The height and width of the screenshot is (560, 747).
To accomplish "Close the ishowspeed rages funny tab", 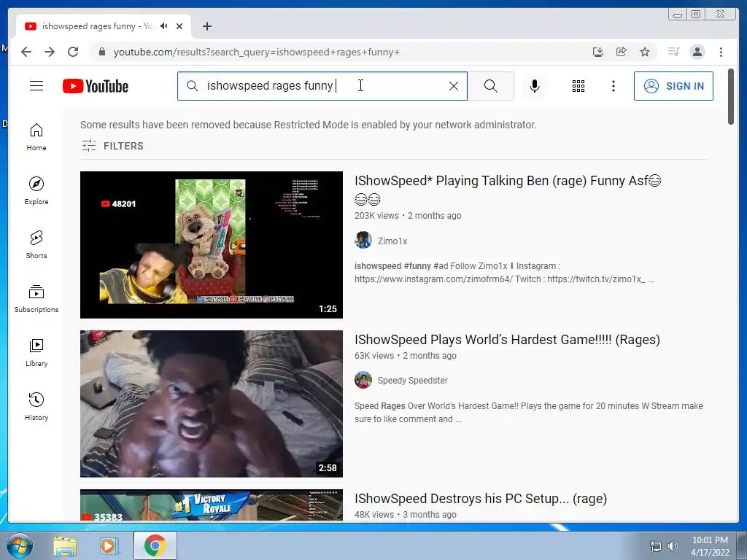I will click(179, 26).
